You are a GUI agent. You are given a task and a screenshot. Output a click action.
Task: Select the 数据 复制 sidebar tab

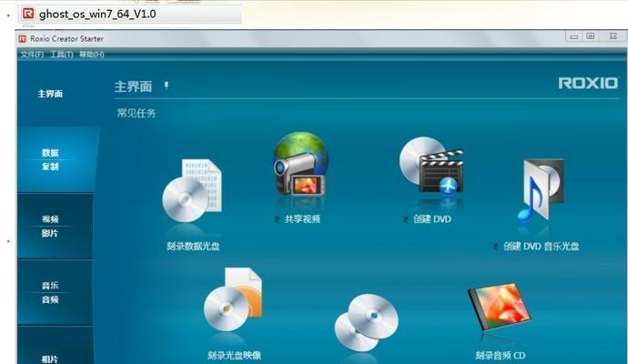(x=56, y=159)
